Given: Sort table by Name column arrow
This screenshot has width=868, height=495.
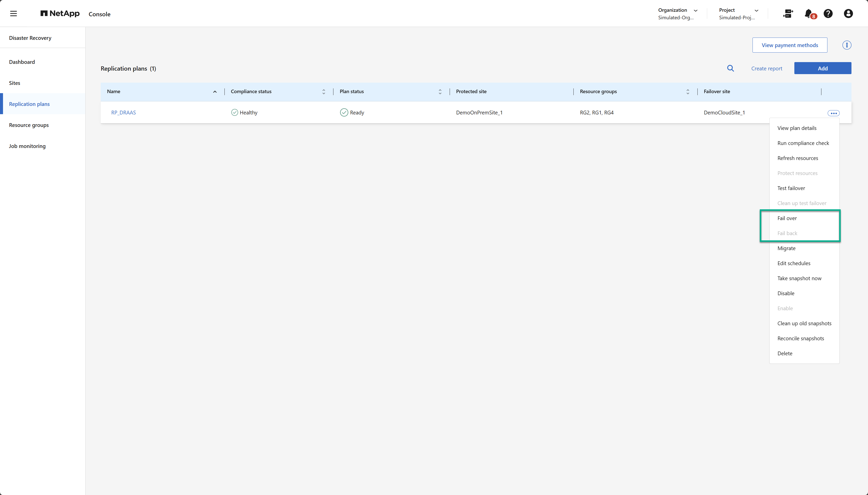Looking at the screenshot, I should coord(215,92).
